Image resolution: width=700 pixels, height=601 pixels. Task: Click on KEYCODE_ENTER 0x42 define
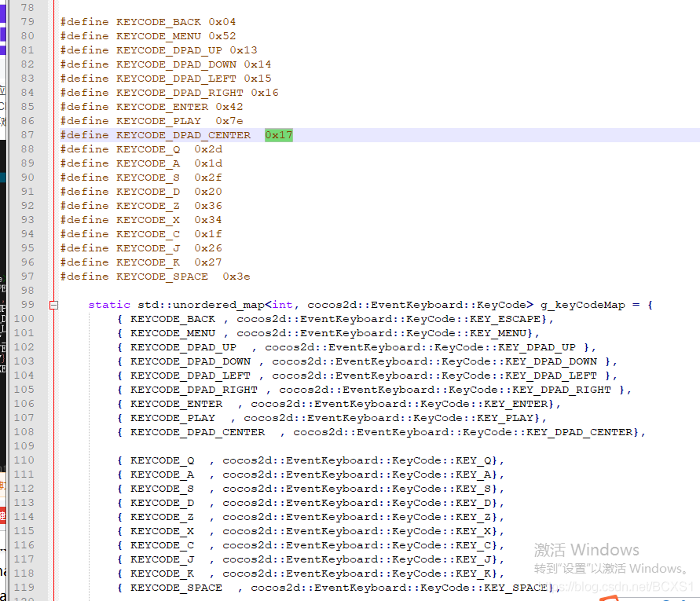coord(152,107)
